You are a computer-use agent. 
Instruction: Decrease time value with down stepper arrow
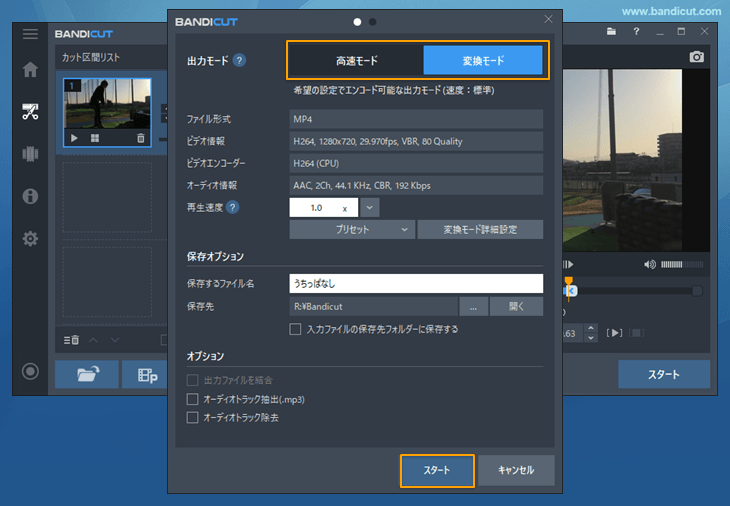(591, 338)
